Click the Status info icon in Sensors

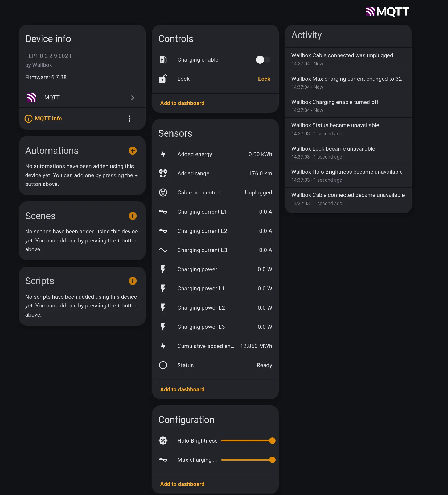[x=163, y=365]
